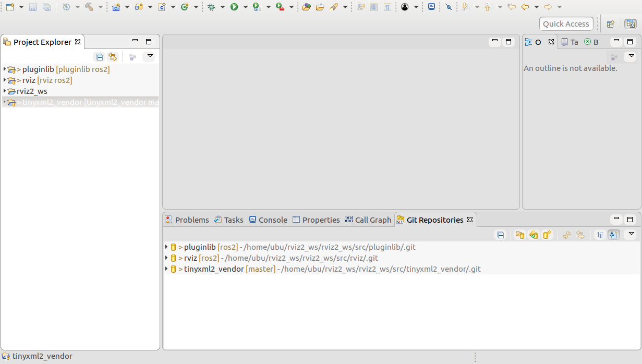Screen dimensions: 642x364
Task: Click the Debug bug icon in toolbar
Action: point(211,7)
